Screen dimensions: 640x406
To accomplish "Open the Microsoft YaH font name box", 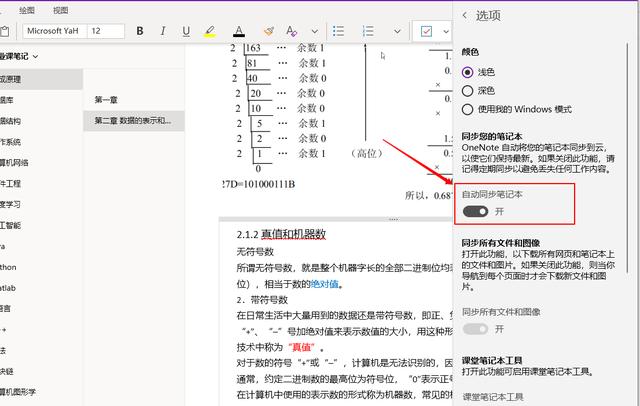I will (55, 31).
